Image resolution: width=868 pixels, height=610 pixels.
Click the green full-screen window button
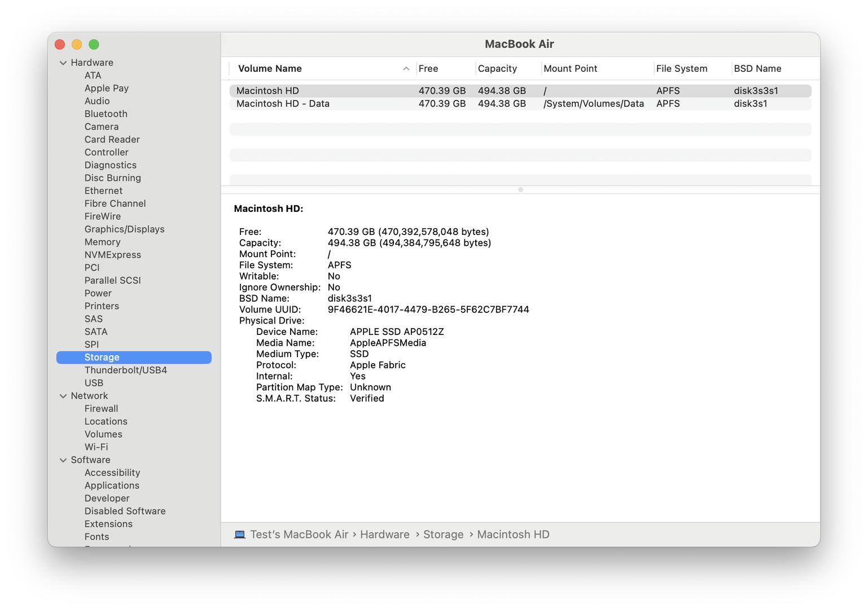[94, 45]
